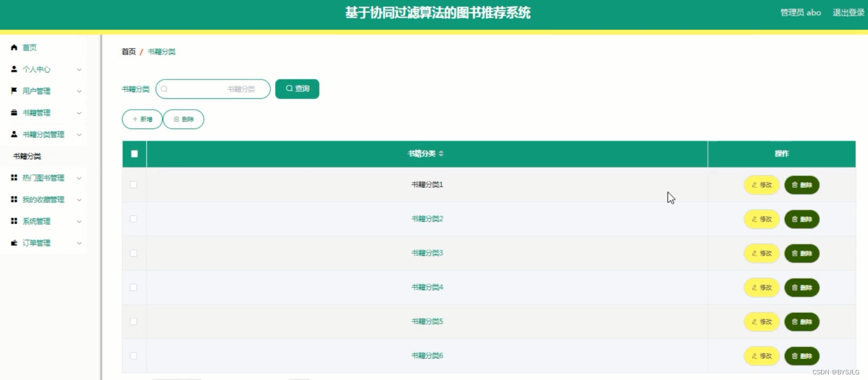Click the sort arrows on the 书籍分类 column
Viewport: 868px width, 380px height.
[442, 153]
